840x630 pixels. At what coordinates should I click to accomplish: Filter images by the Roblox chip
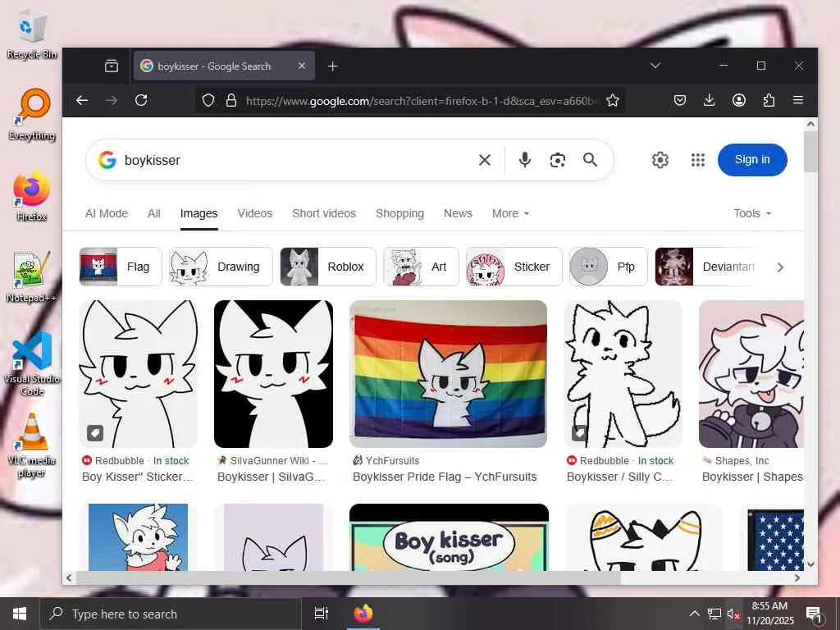[x=328, y=267]
